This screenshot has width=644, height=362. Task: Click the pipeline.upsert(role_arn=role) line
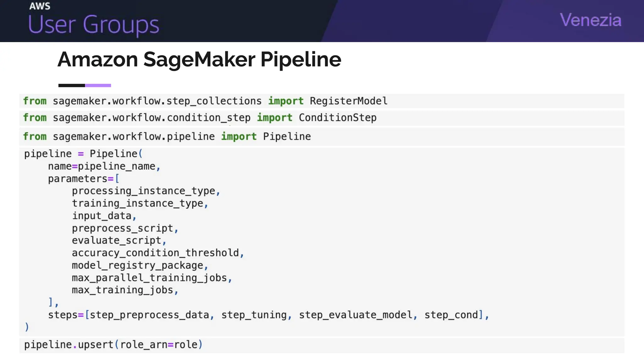114,345
